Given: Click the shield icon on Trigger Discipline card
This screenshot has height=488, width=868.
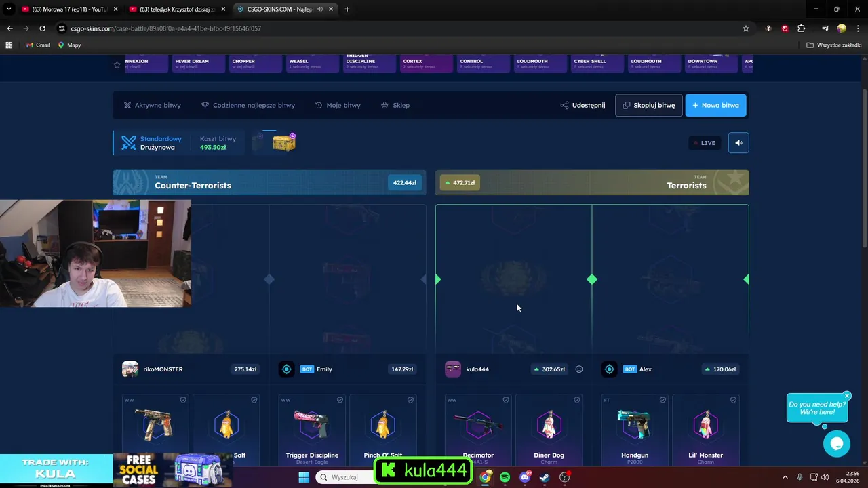Looking at the screenshot, I should click(339, 400).
